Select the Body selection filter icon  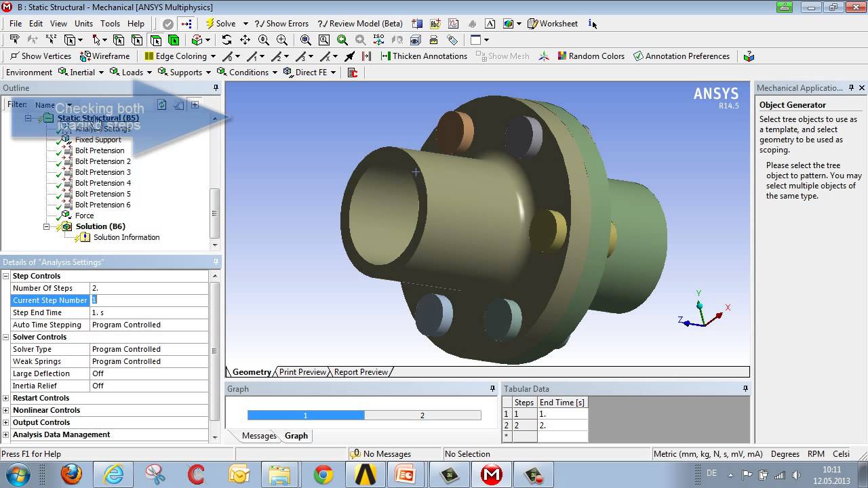pyautogui.click(x=174, y=40)
